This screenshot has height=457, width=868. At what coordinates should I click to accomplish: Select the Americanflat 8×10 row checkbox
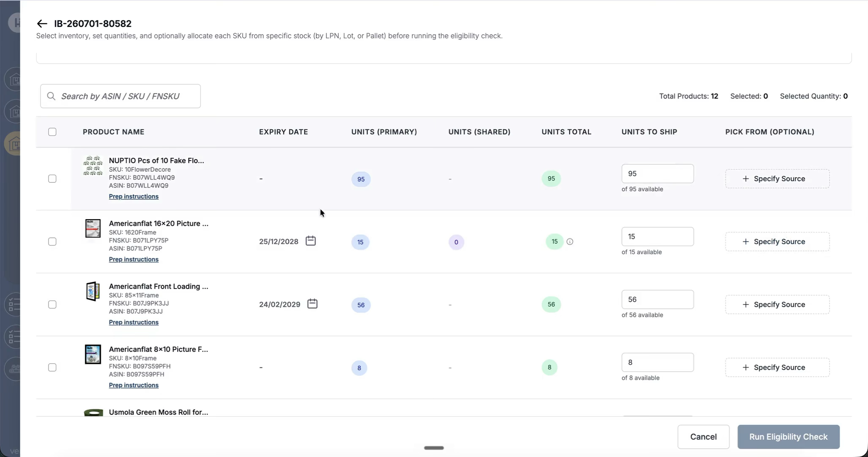tap(52, 367)
